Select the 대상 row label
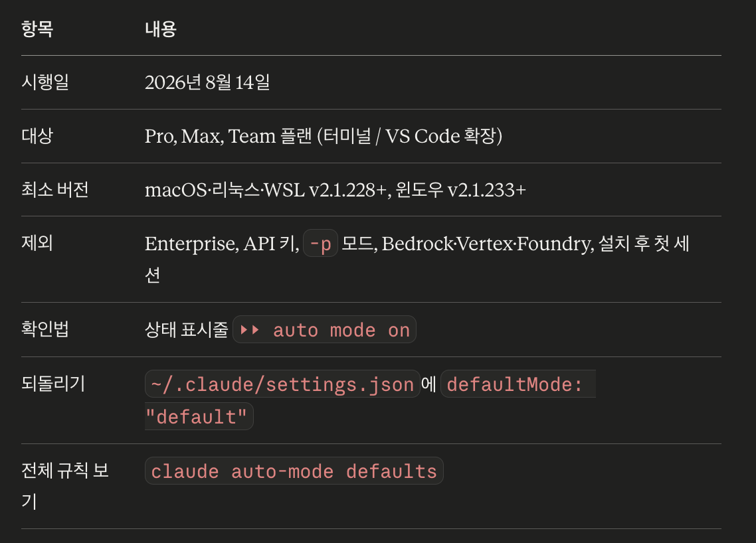Viewport: 756px width, 543px height. [37, 136]
